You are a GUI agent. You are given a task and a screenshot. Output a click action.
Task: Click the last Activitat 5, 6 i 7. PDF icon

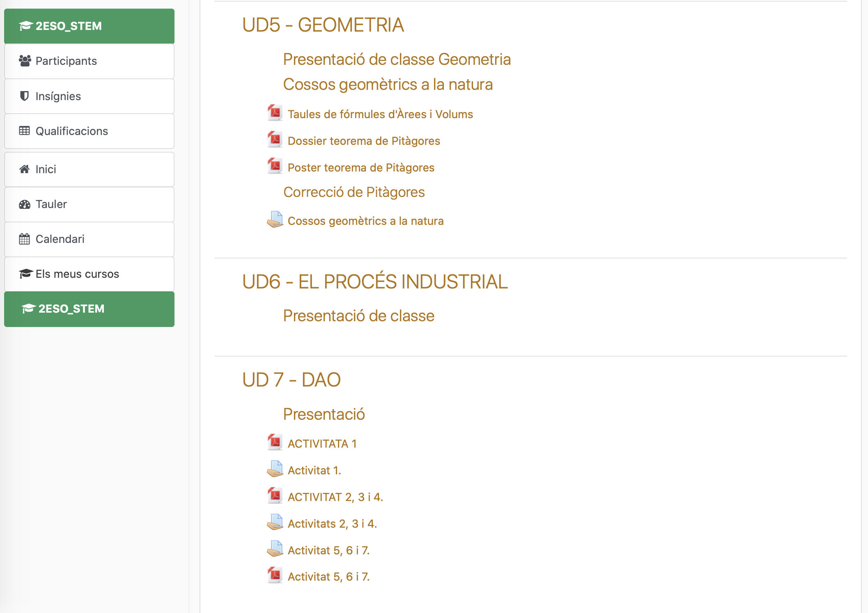275,575
